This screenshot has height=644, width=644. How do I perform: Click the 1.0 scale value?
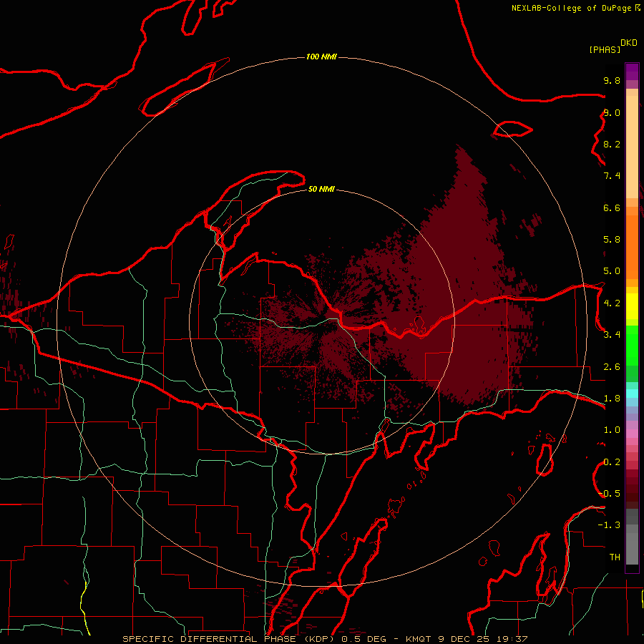(612, 430)
